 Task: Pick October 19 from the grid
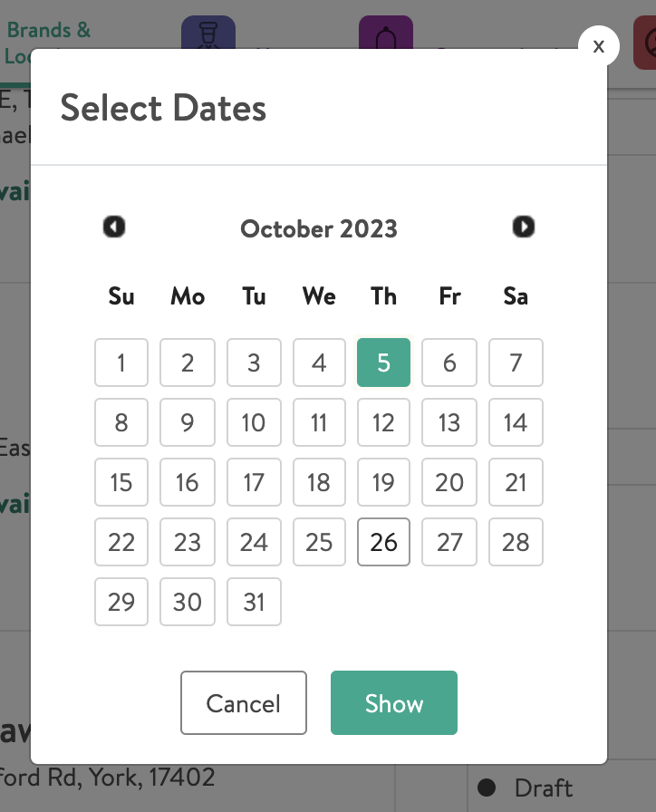(383, 481)
